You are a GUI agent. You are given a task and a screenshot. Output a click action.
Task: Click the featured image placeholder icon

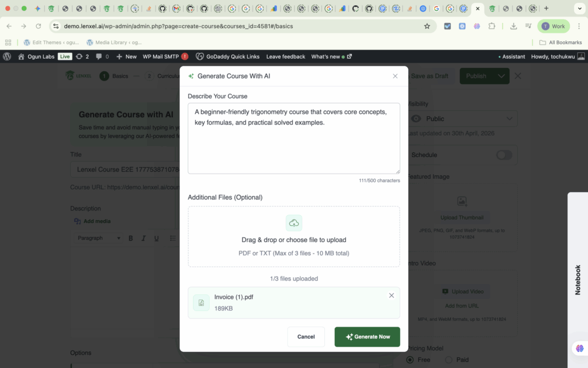point(462,201)
